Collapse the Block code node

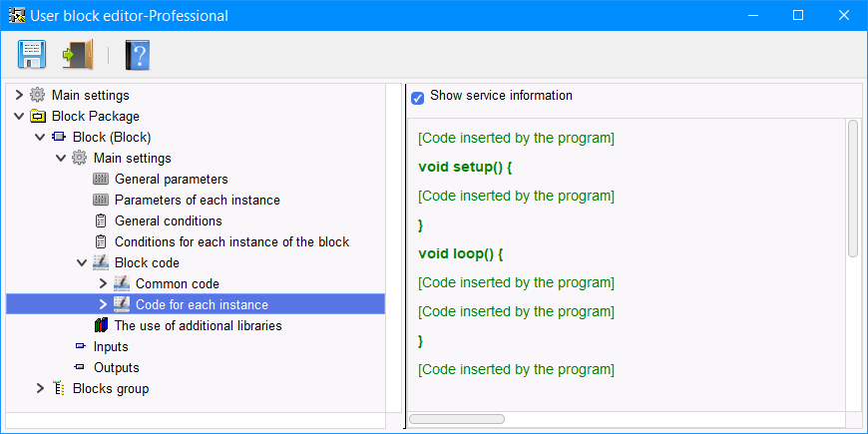(x=81, y=263)
